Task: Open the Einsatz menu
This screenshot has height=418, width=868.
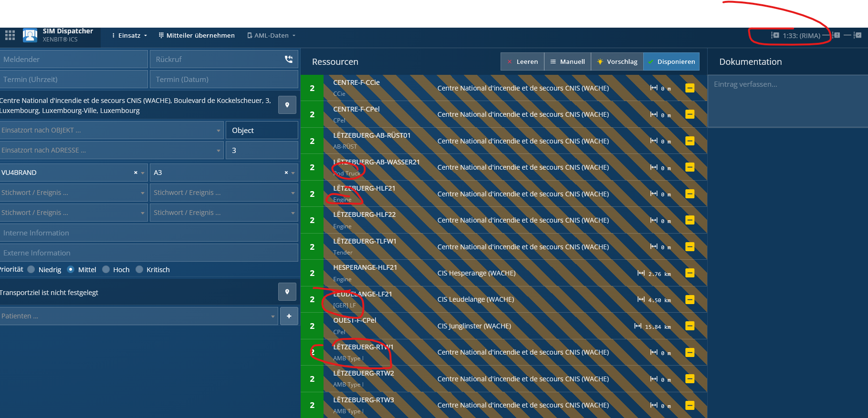Action: pos(129,35)
